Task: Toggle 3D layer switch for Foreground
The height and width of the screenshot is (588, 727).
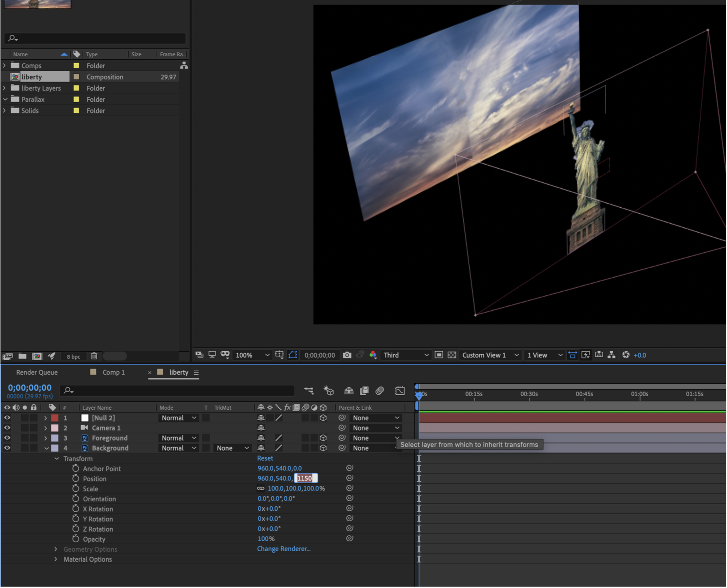Action: (x=323, y=438)
